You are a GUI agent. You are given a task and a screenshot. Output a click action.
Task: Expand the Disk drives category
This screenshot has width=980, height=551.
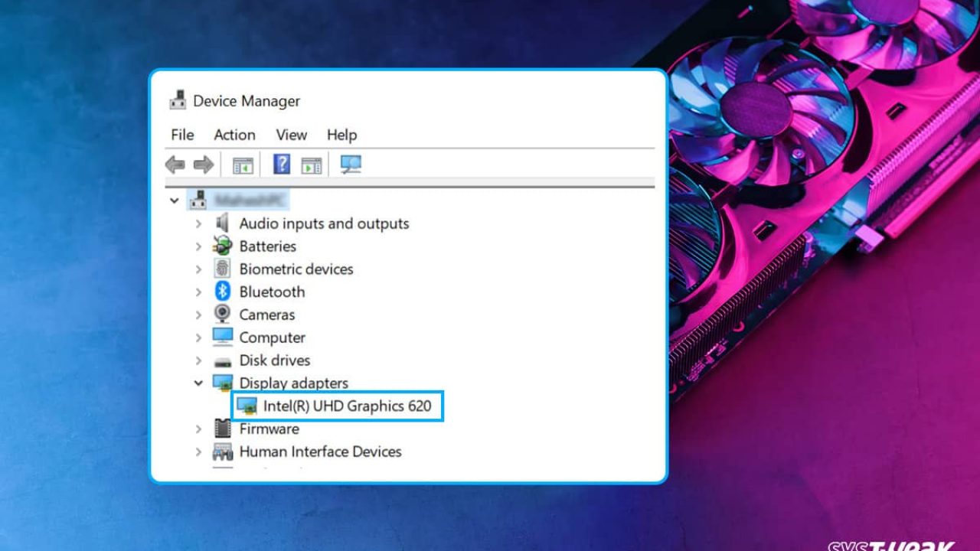[198, 360]
